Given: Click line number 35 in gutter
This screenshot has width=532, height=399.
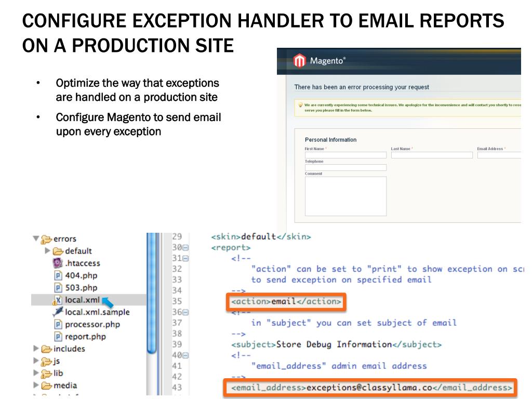Looking at the screenshot, I should pyautogui.click(x=177, y=301).
